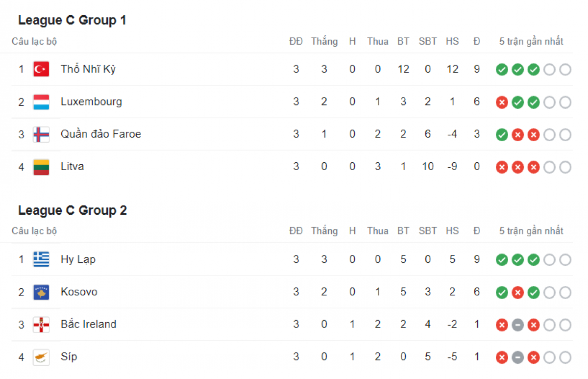Viewport: 588px width, 379px height.
Task: Click the Northern Ireland flag icon
Action: [41, 325]
